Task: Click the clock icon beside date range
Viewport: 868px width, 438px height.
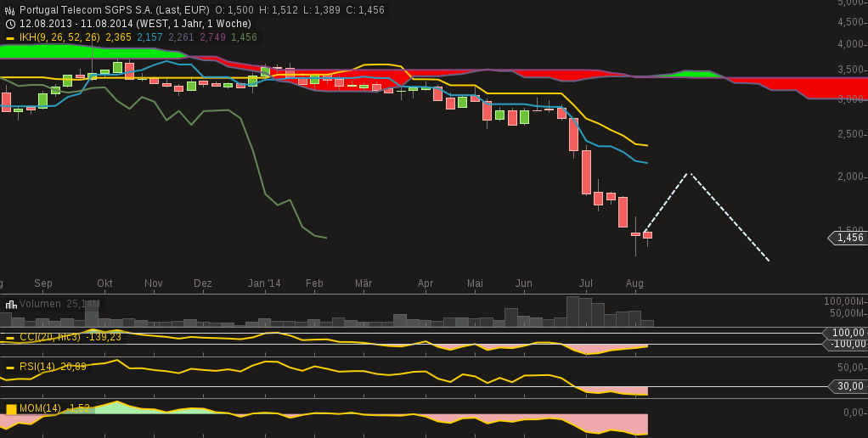Action: (10, 24)
